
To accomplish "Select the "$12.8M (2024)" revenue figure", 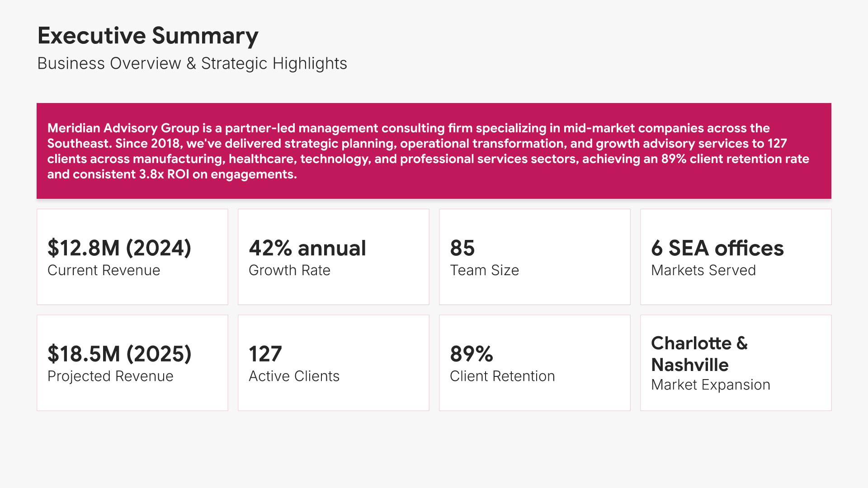I will click(119, 248).
